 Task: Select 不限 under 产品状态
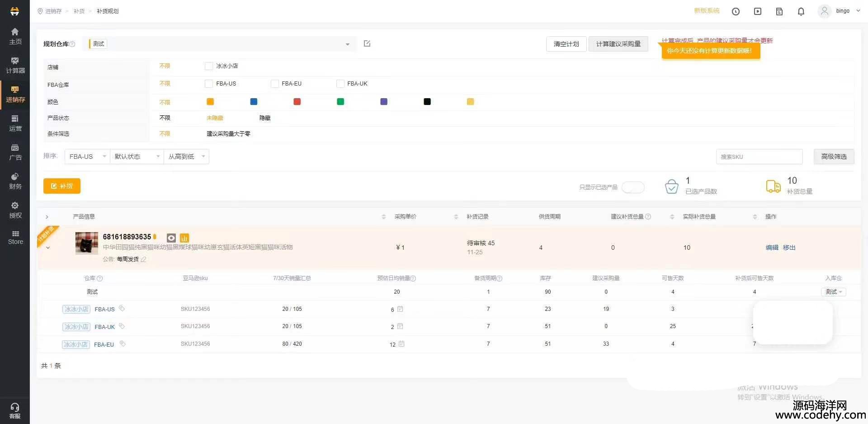click(165, 118)
